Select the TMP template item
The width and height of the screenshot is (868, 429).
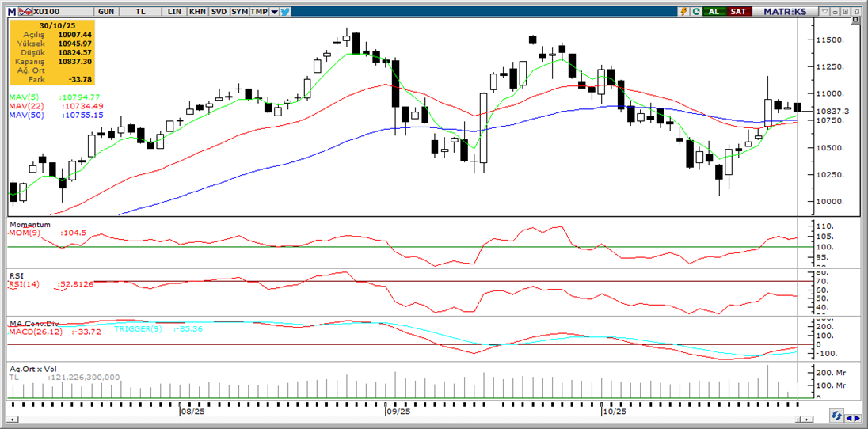258,12
